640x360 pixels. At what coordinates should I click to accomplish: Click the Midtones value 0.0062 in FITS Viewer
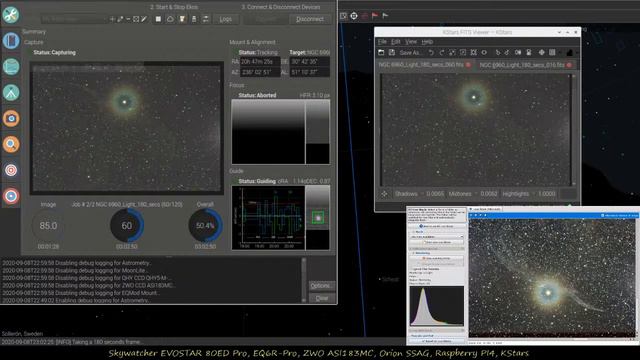click(489, 194)
